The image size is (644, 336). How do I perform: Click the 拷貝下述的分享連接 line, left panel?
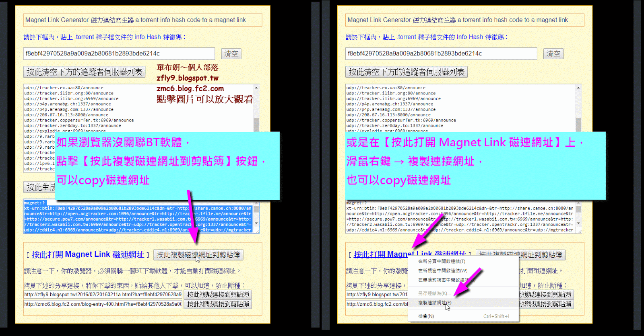click(134, 285)
